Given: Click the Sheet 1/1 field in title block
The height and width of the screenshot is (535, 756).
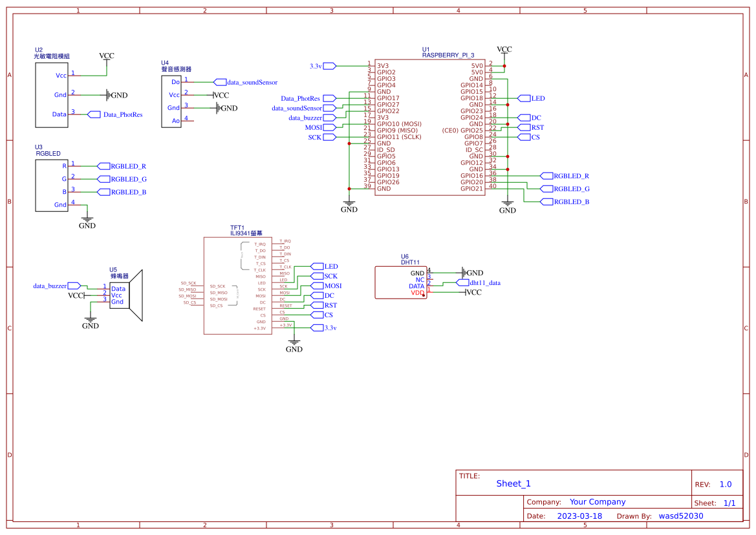Looking at the screenshot, I should coord(717,502).
